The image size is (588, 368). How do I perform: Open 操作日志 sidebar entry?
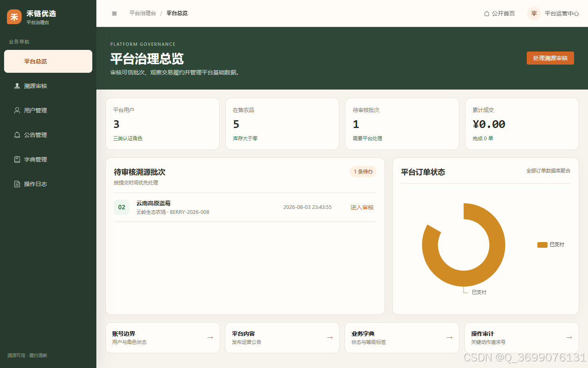(x=48, y=184)
